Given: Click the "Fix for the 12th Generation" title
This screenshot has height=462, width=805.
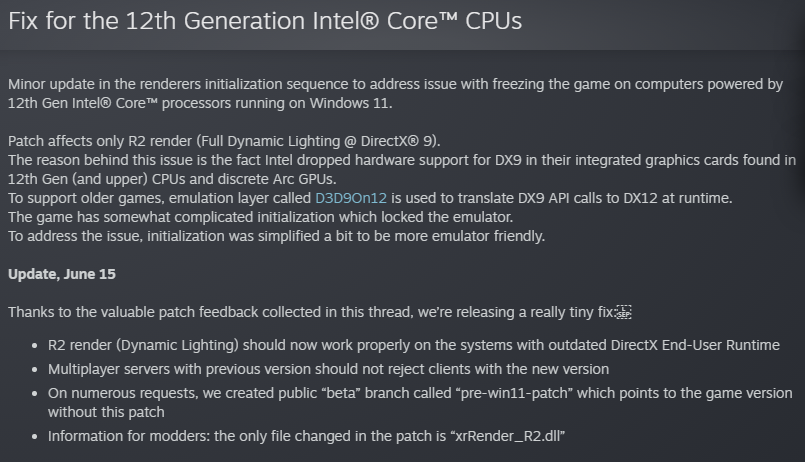Looking at the screenshot, I should 265,21.
